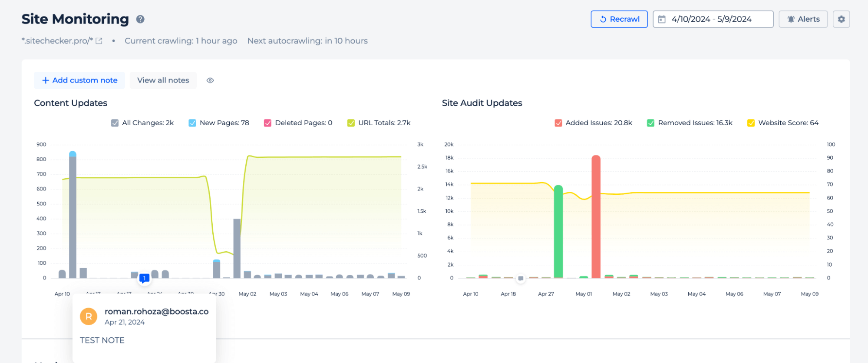Click the *.sitechecker.pro/* site link

coord(57,41)
